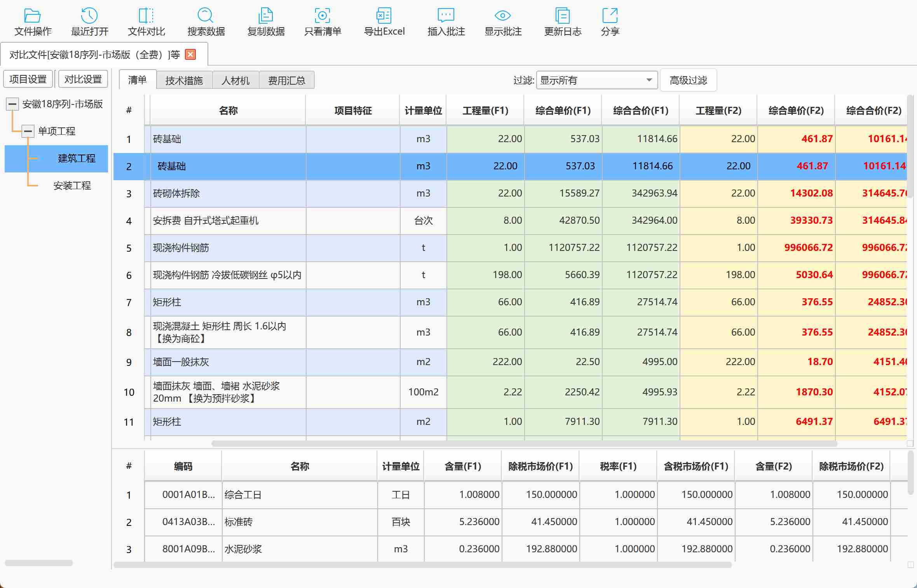Open the 过滤 显示所有 dropdown
Screen dimensions: 917x588
597,80
